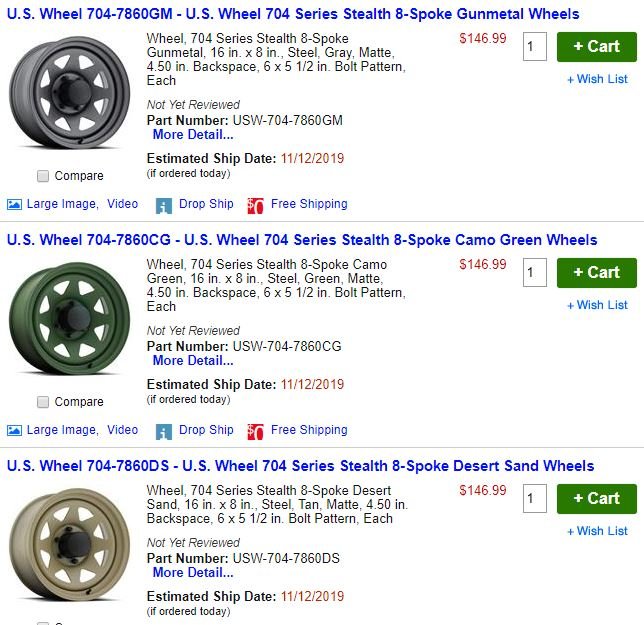
Task: Add the Camo Green wheel to cart
Action: pyautogui.click(x=596, y=273)
